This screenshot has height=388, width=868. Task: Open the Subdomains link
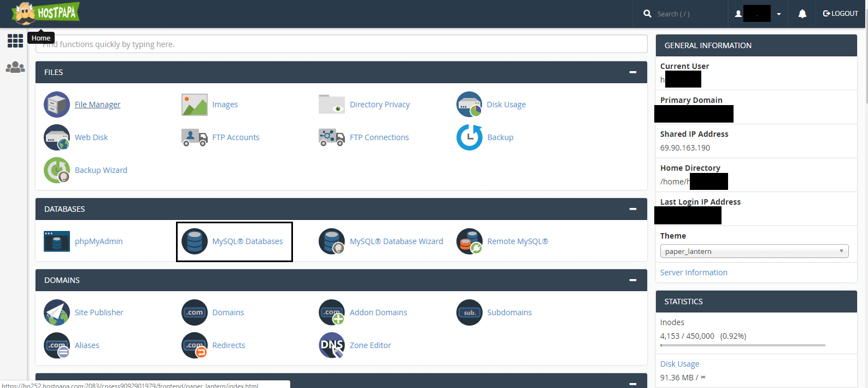click(509, 312)
